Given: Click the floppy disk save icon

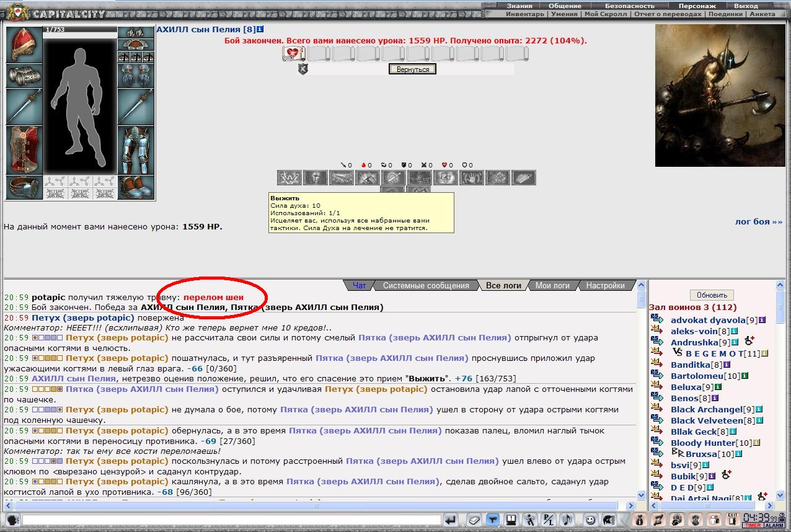Looking at the screenshot, I should pos(511,520).
